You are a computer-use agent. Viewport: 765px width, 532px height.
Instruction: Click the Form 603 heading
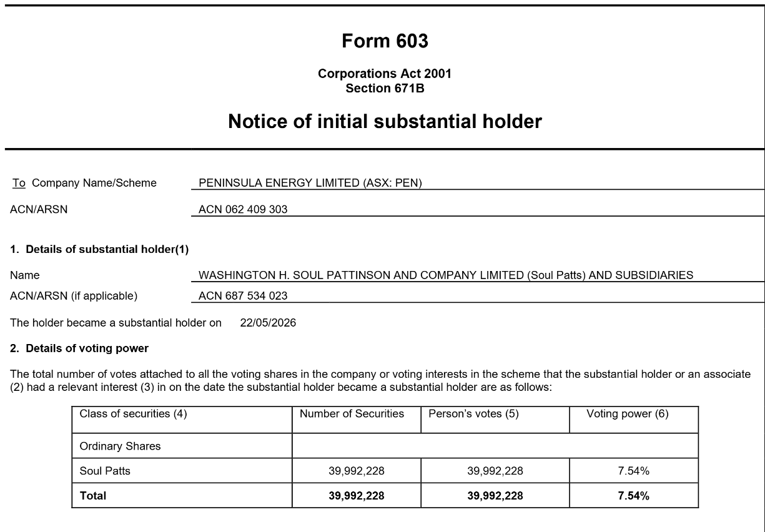pyautogui.click(x=385, y=41)
